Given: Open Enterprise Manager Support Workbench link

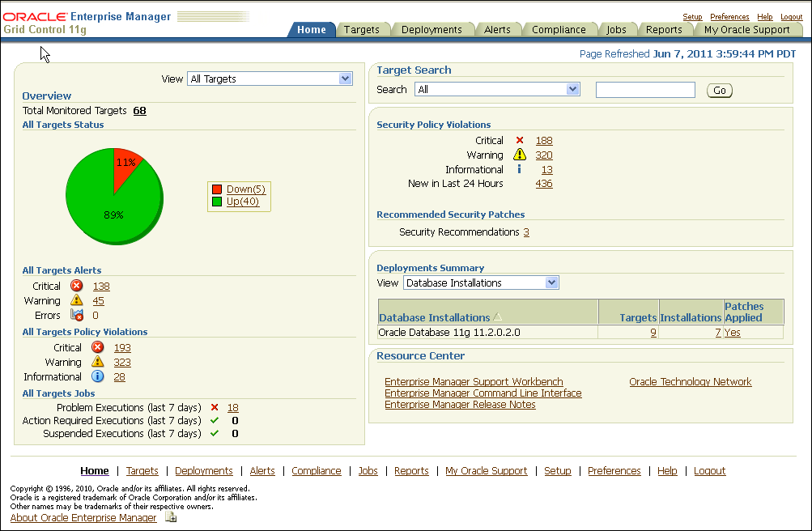Looking at the screenshot, I should 474,381.
